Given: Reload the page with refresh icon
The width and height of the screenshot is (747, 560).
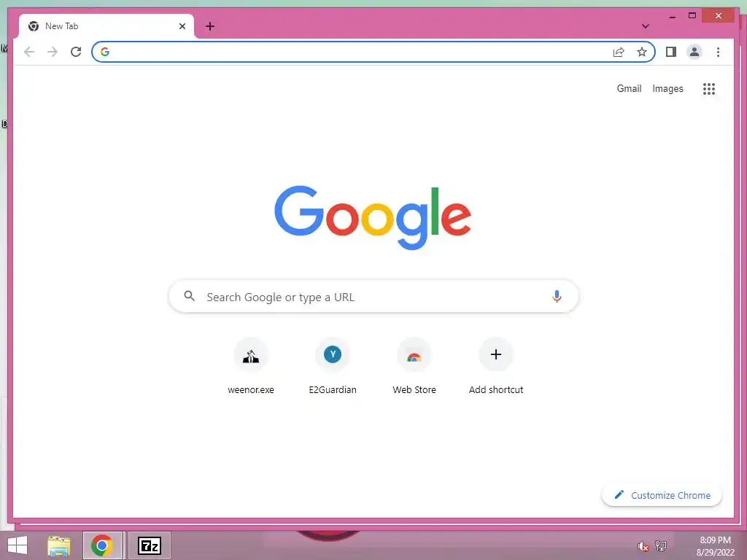Looking at the screenshot, I should pyautogui.click(x=76, y=52).
